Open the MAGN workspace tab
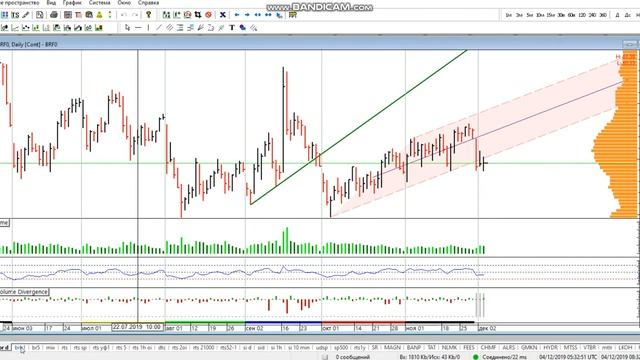The image size is (640, 360). (392, 347)
